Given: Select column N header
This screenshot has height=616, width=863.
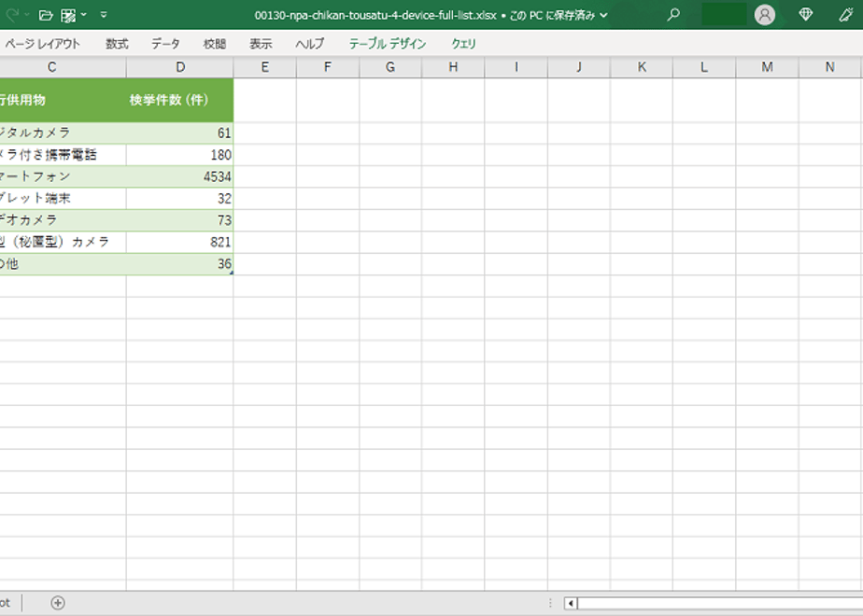Looking at the screenshot, I should 830,67.
